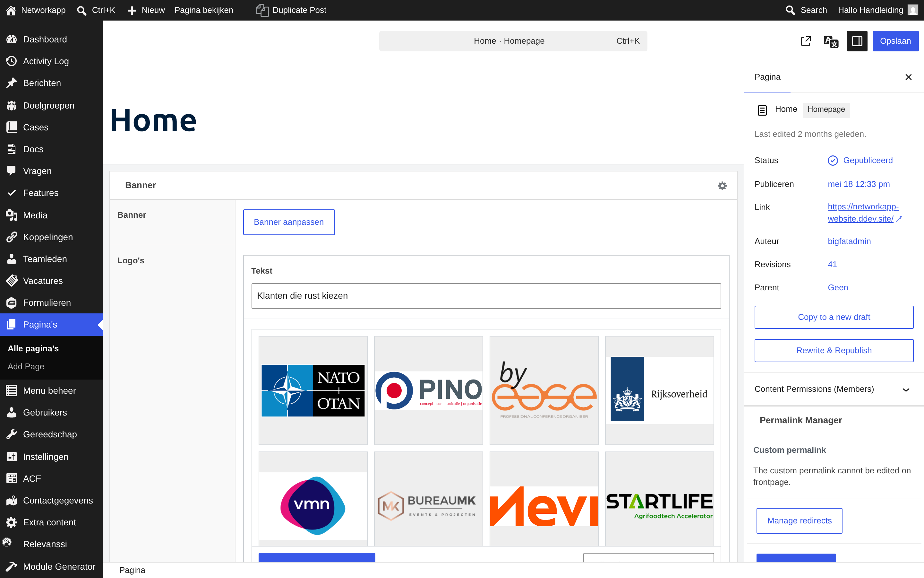Switch to the Pagina settings tab
The image size is (924, 578).
point(767,77)
